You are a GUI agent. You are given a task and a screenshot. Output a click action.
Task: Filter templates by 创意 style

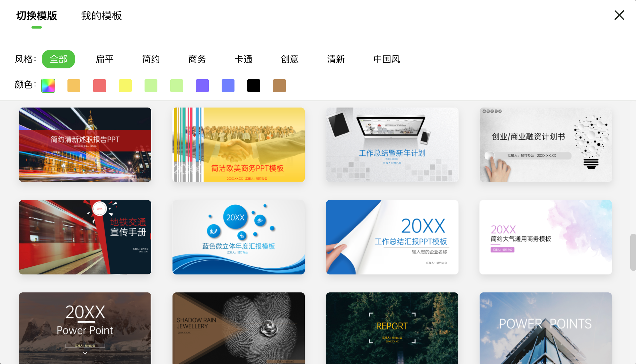pos(290,59)
